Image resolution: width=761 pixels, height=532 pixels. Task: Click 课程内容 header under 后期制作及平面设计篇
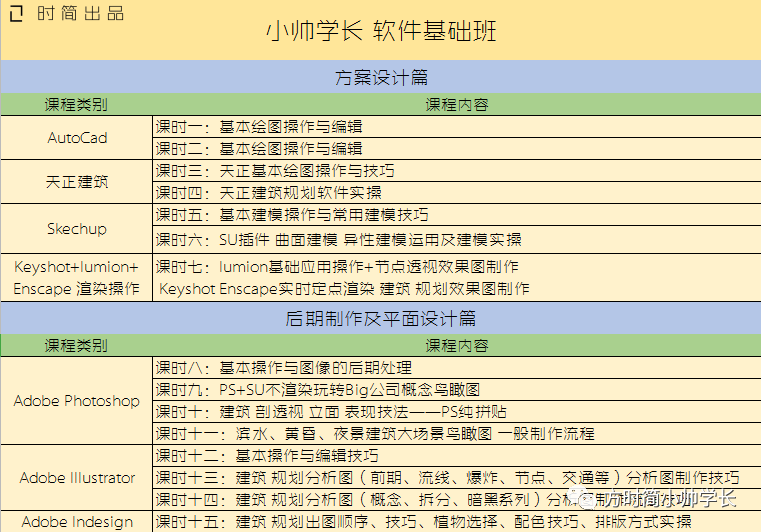(x=457, y=346)
